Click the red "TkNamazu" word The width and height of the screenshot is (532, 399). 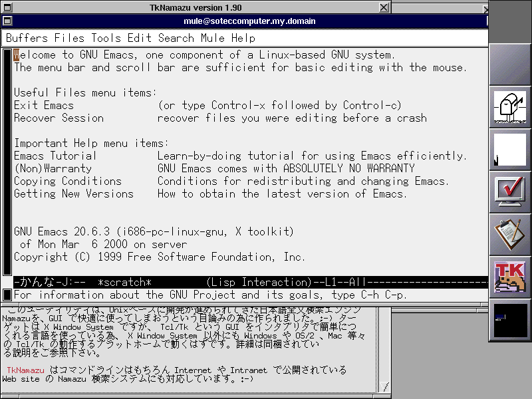pos(25,370)
